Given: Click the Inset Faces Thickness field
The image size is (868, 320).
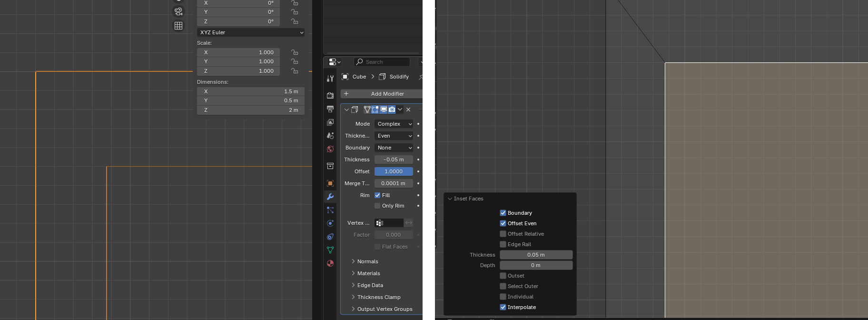Looking at the screenshot, I should (x=536, y=255).
